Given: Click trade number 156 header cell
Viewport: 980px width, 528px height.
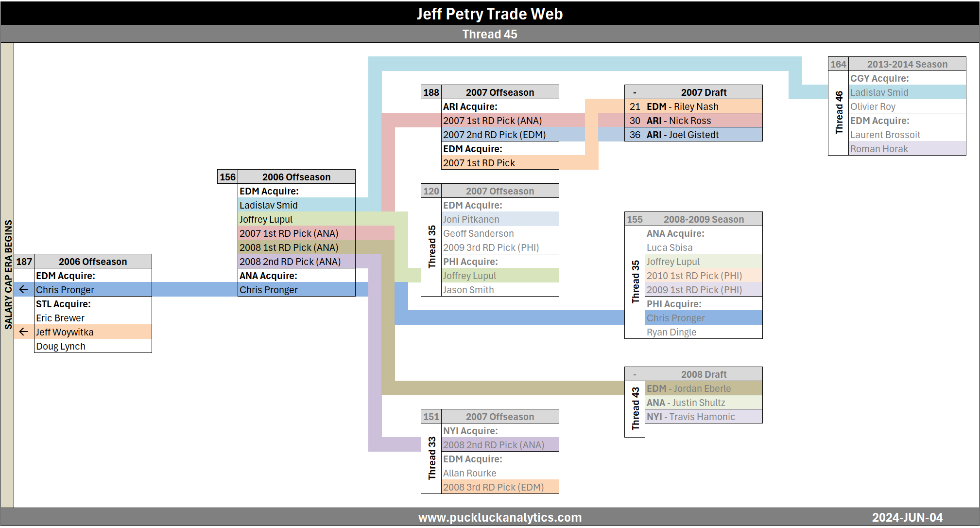Looking at the screenshot, I should [227, 177].
